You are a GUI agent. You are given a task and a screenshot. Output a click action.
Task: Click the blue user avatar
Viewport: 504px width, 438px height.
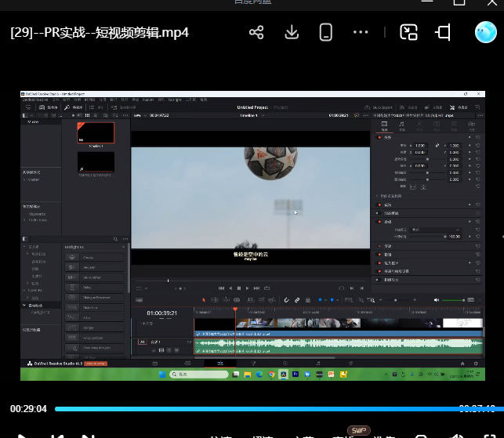tap(485, 32)
